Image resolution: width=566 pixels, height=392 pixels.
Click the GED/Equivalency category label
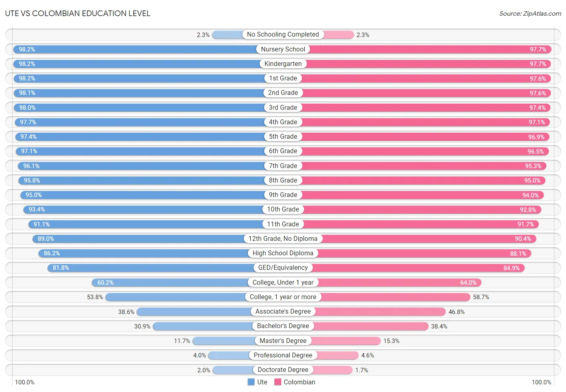(x=283, y=267)
